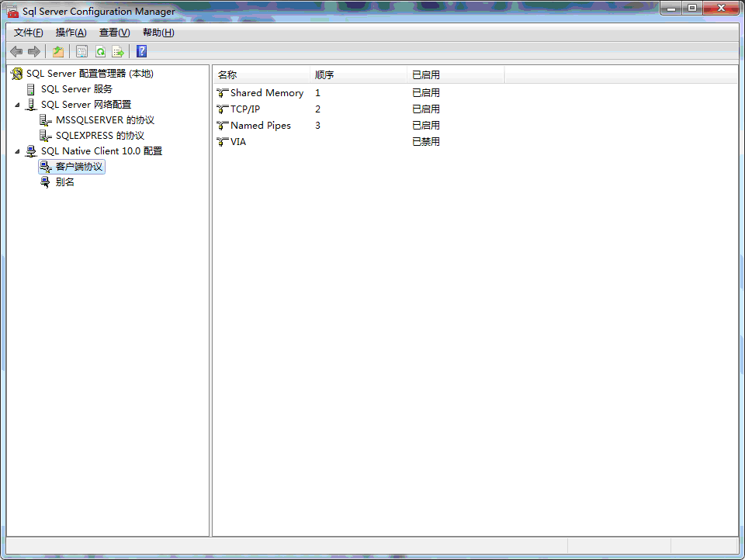The height and width of the screenshot is (560, 745).
Task: Select the 别名 tree item
Action: [66, 181]
